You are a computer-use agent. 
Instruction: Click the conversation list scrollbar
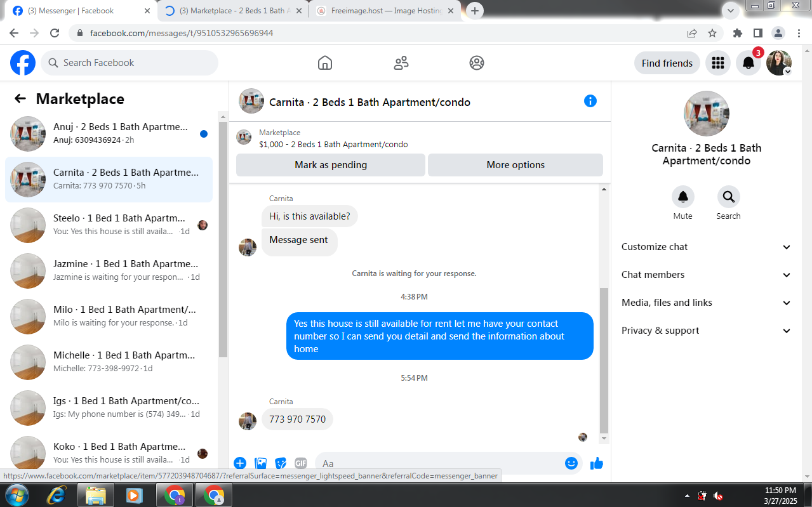[223, 238]
